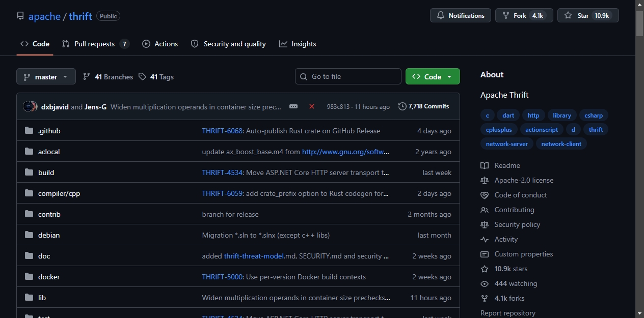Click the folder icon for aclocal

pyautogui.click(x=29, y=152)
